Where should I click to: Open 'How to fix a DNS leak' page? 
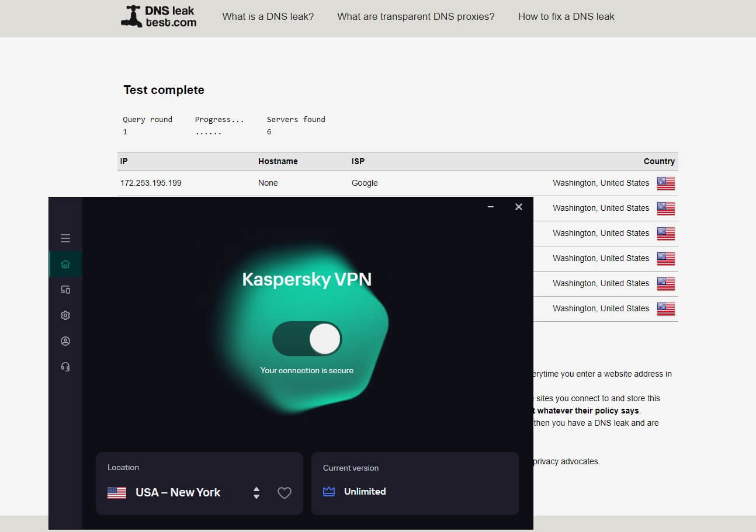click(566, 16)
